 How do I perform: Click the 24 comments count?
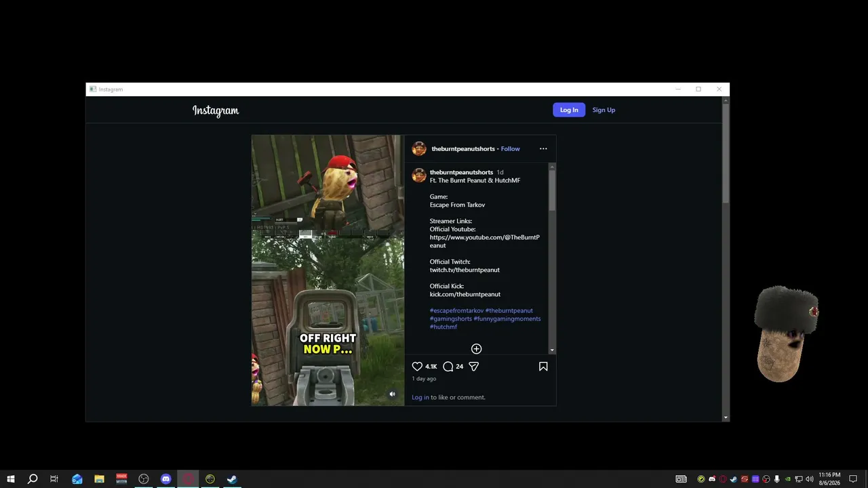coord(460,367)
